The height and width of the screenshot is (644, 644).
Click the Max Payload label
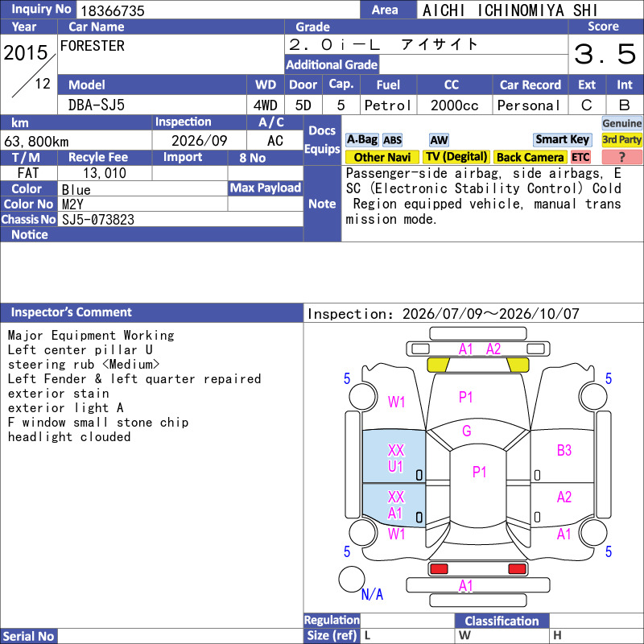[x=266, y=188]
